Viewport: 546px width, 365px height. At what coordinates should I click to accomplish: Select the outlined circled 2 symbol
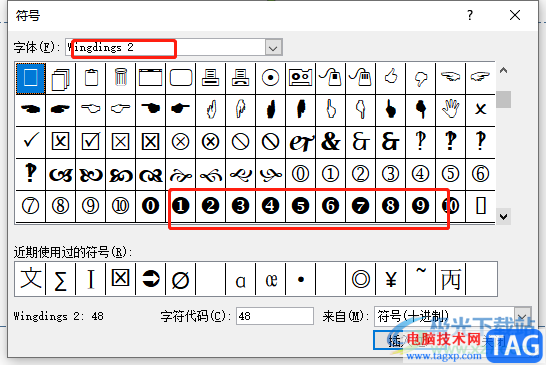pos(360,174)
